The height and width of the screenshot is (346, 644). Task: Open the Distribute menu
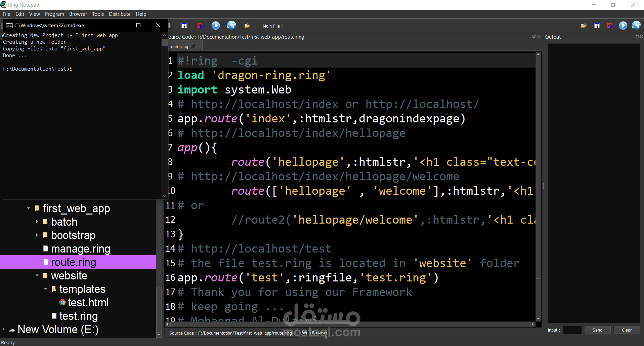click(120, 14)
